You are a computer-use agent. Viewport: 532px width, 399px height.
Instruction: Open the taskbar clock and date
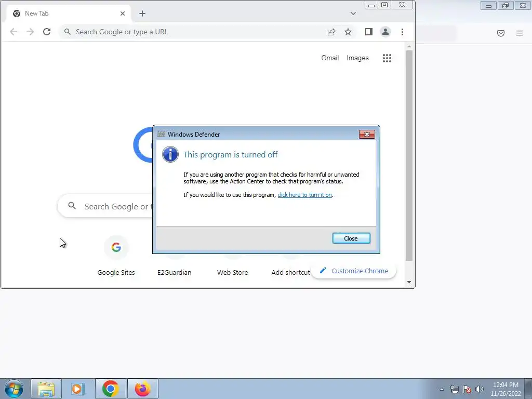(x=506, y=389)
